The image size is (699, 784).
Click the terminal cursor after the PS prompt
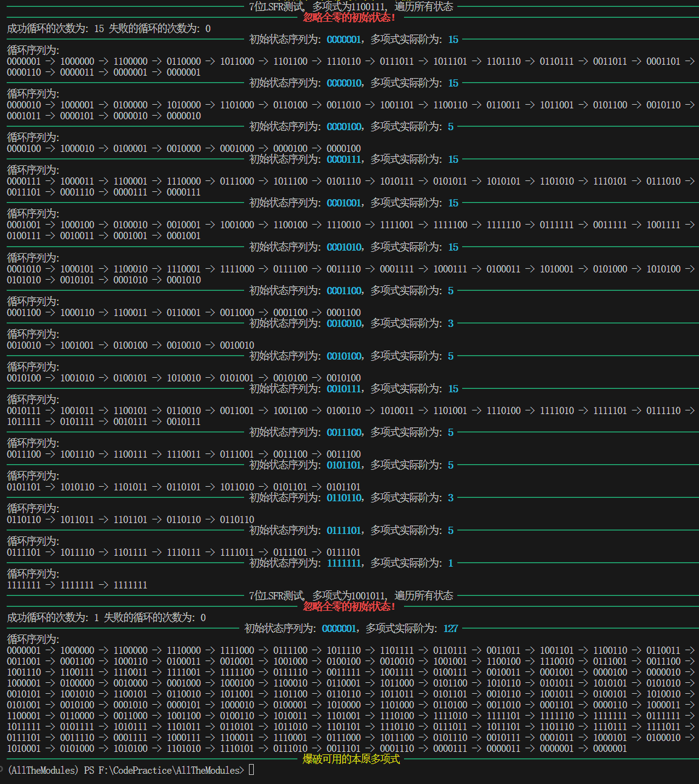251,770
